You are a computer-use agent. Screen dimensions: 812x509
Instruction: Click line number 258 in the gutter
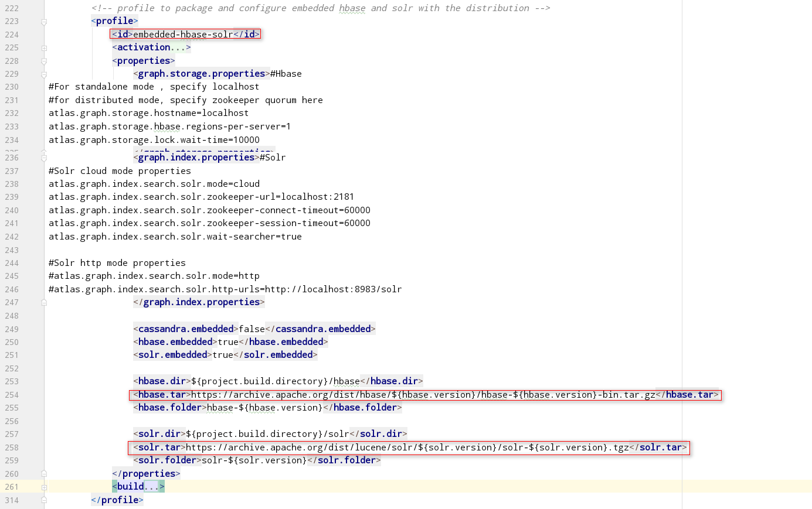point(12,447)
